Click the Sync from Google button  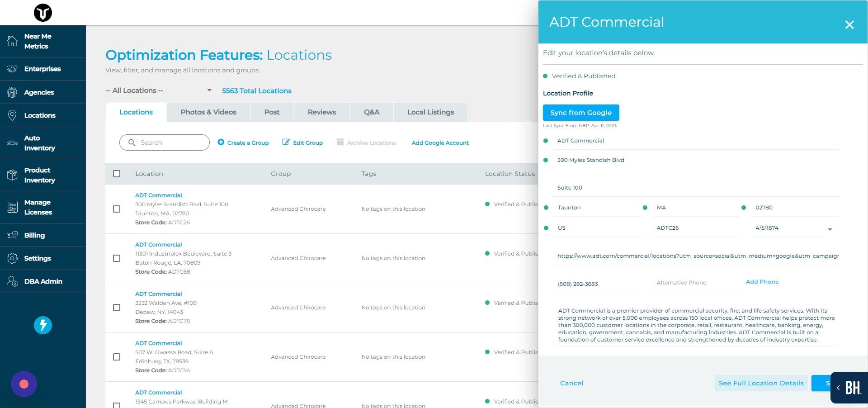coord(581,113)
